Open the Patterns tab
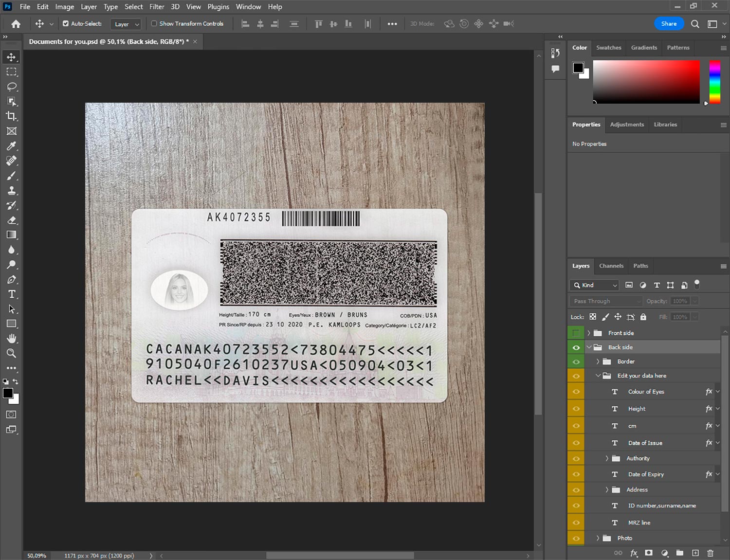Viewport: 730px width, 560px height. pyautogui.click(x=678, y=48)
